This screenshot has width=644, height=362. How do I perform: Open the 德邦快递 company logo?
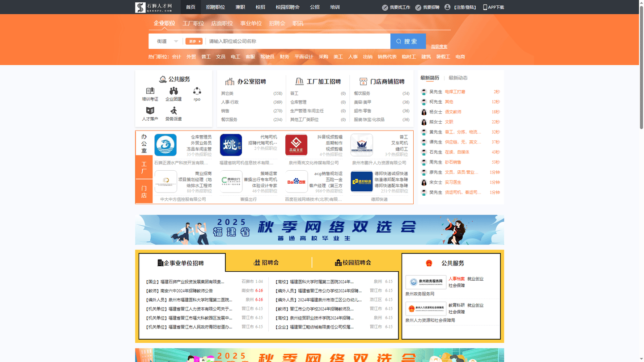[362, 181]
